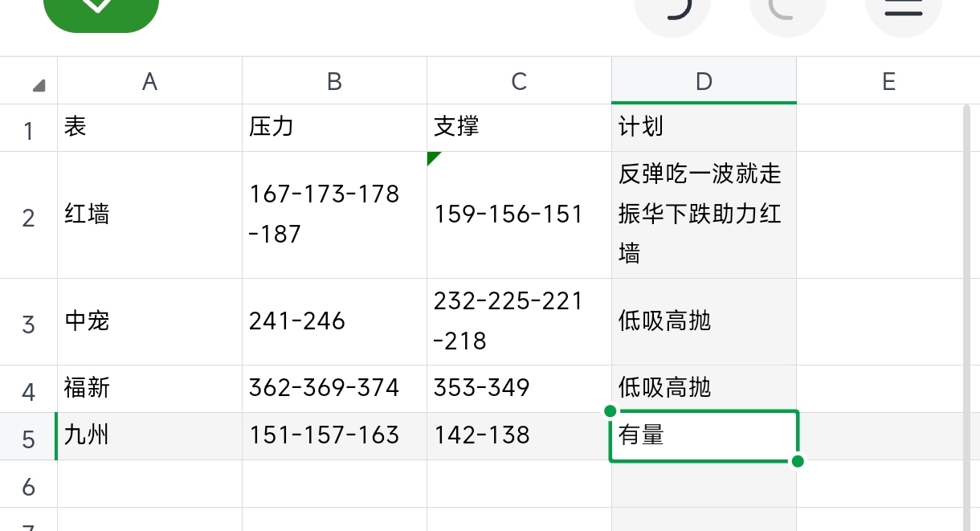This screenshot has height=531, width=980.
Task: Select the cell 红墙
Action: 149,215
